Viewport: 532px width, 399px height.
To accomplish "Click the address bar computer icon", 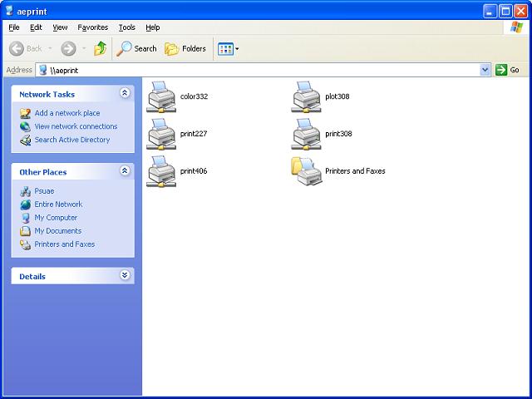I will click(x=42, y=70).
